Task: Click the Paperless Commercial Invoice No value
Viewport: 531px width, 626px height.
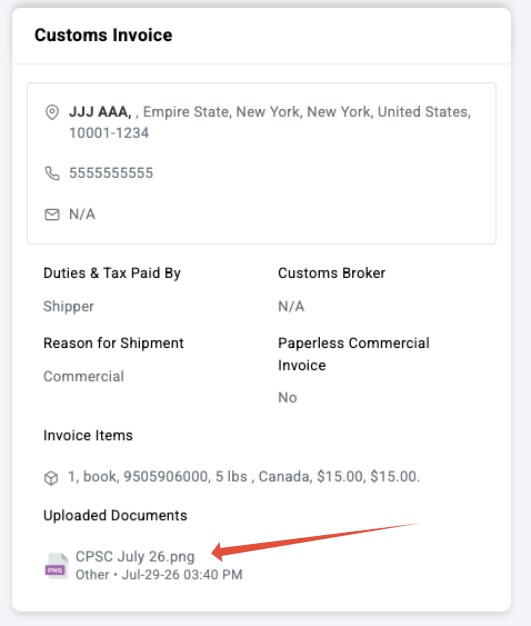Action: [287, 398]
